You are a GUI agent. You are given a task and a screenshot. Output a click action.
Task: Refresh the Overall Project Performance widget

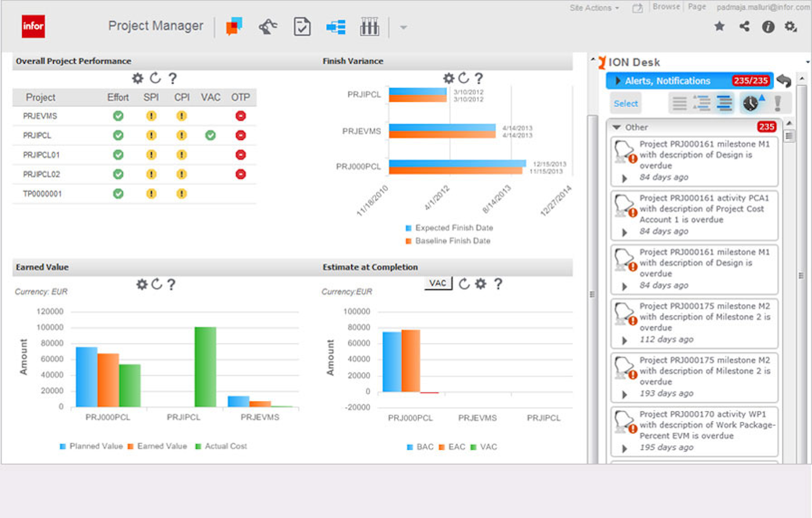(x=155, y=78)
